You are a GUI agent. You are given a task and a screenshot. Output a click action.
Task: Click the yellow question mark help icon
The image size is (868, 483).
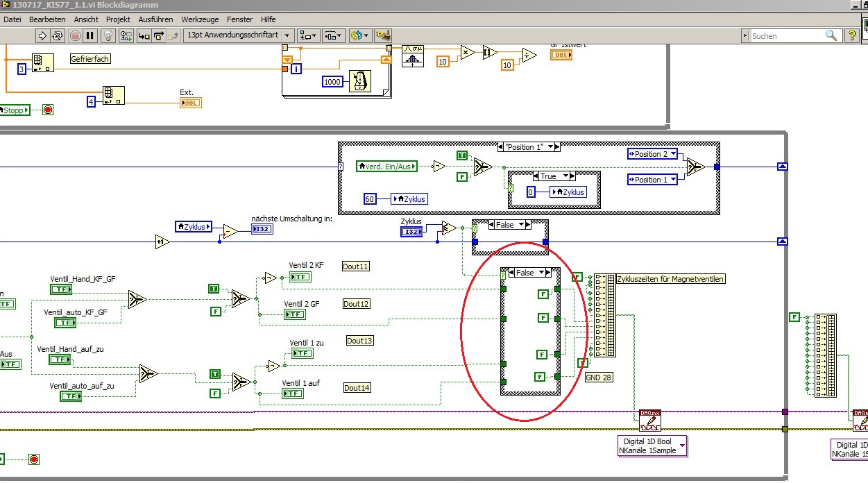(853, 35)
